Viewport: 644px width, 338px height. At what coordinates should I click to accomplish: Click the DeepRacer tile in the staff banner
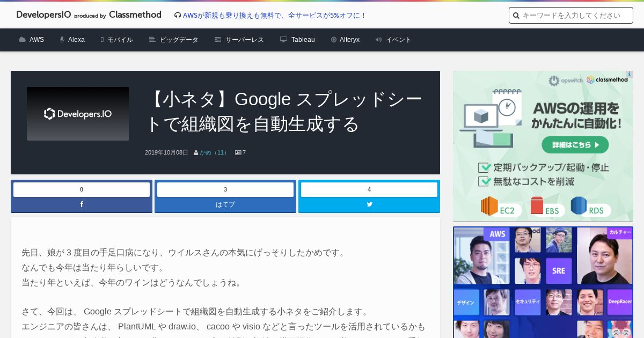[620, 302]
